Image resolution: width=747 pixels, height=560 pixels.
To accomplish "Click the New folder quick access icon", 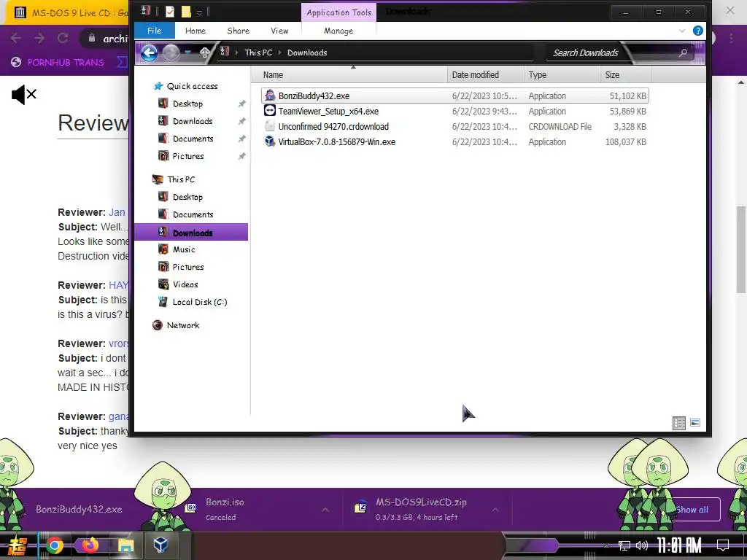I will (x=186, y=12).
